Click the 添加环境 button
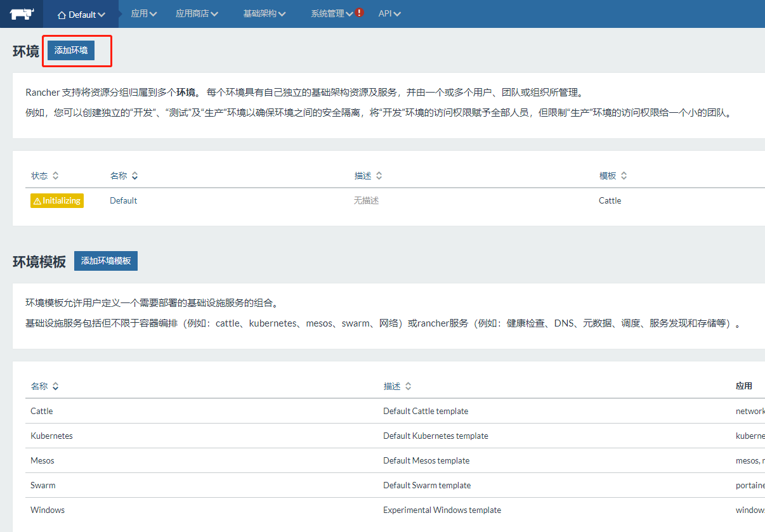This screenshot has width=765, height=532. (71, 50)
